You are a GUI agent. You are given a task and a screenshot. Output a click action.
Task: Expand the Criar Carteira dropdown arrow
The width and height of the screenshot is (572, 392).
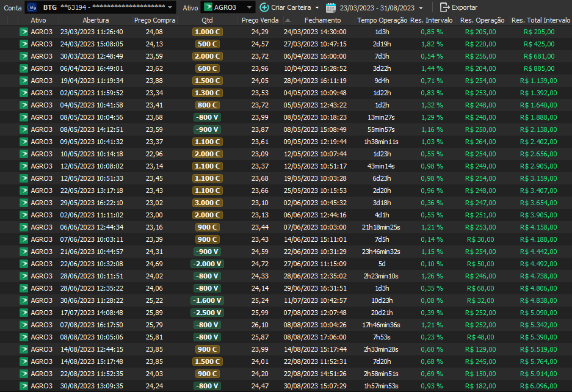pos(317,8)
